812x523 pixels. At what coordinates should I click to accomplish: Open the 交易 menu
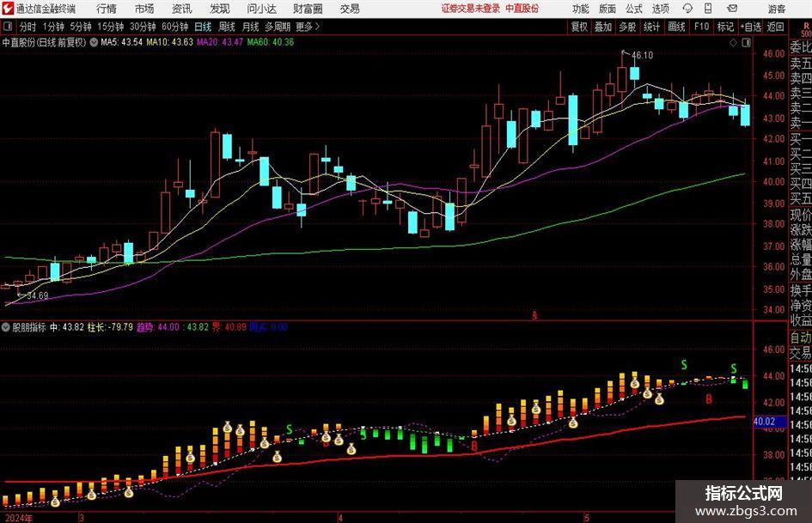(x=350, y=9)
